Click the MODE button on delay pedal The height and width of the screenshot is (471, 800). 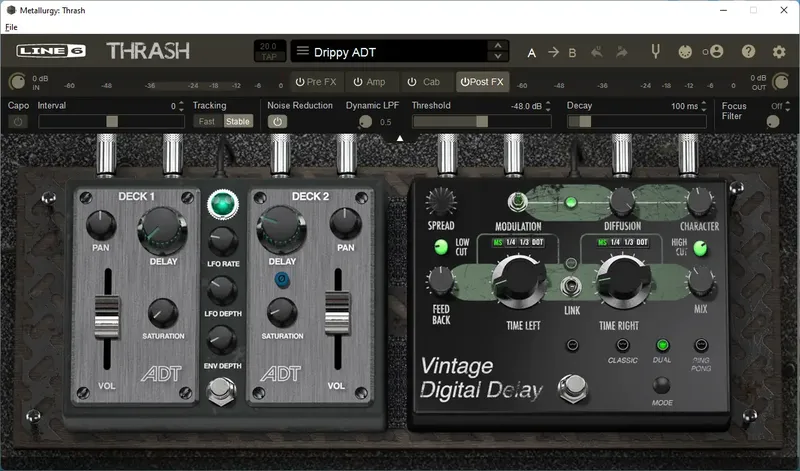click(x=661, y=385)
